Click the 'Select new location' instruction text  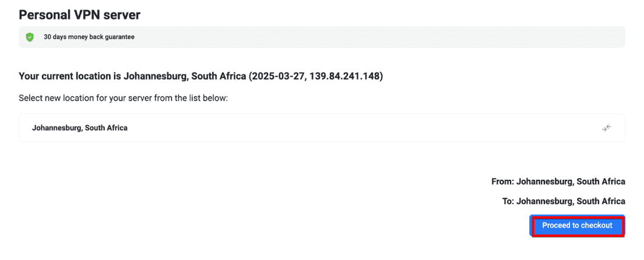[123, 98]
